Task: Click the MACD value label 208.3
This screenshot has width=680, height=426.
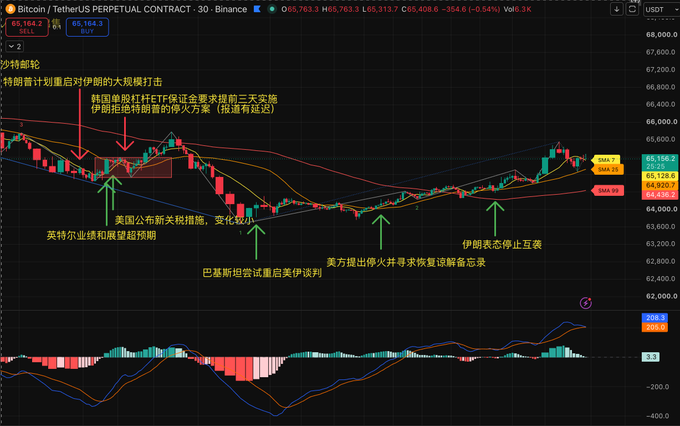Action: (655, 318)
